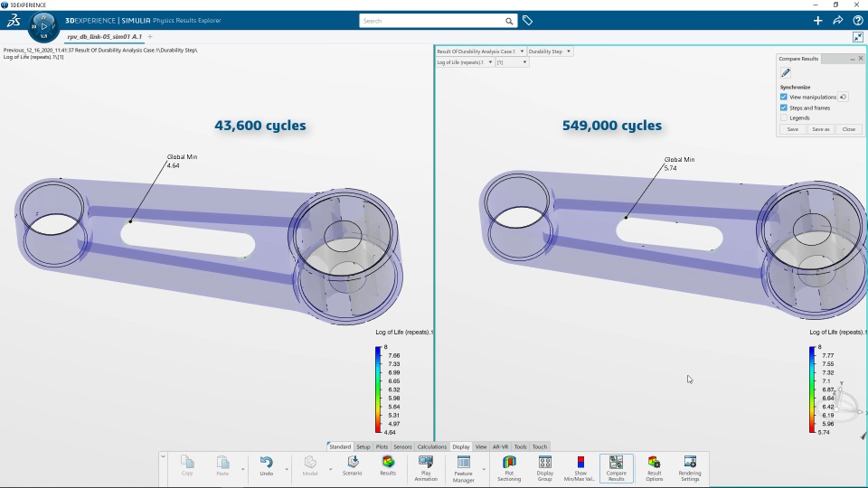Viewport: 868px width, 488px height.
Task: Open the Scenario tool
Action: coord(352,465)
